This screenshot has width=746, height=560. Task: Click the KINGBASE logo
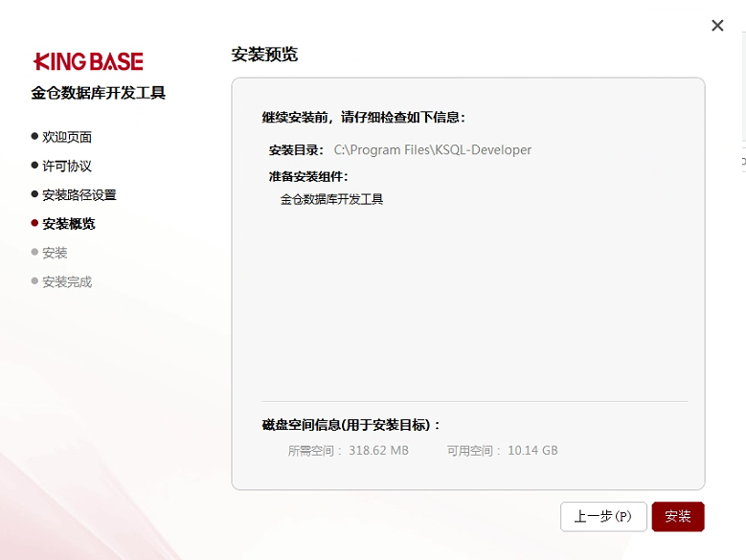(88, 62)
